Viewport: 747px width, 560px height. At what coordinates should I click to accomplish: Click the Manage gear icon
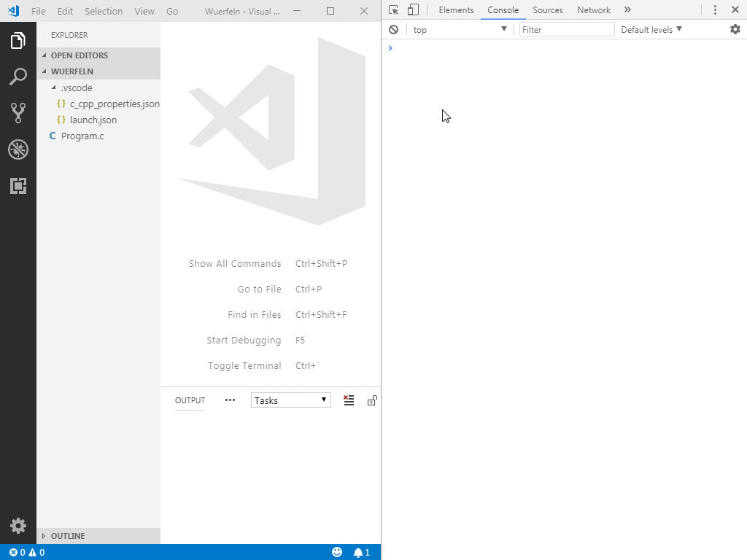(x=18, y=525)
